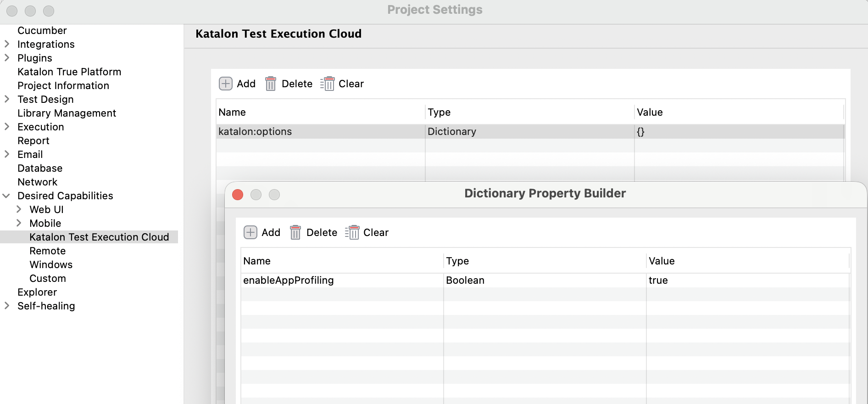This screenshot has width=868, height=404.
Task: Open the Integrations settings page
Action: (46, 44)
